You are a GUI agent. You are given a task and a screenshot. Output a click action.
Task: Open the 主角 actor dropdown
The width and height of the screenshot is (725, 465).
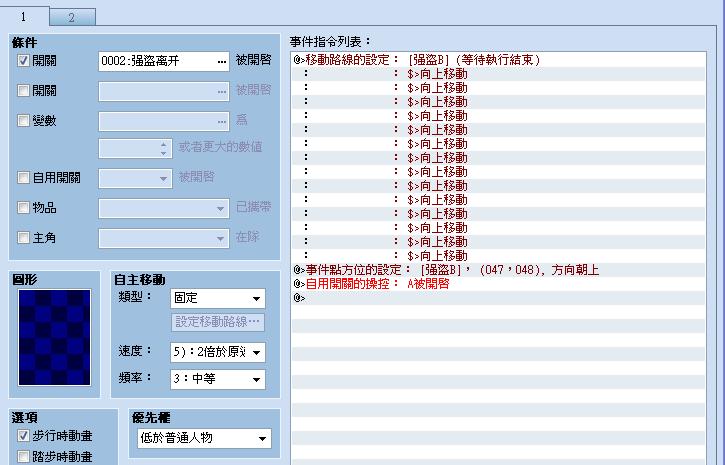click(x=164, y=239)
